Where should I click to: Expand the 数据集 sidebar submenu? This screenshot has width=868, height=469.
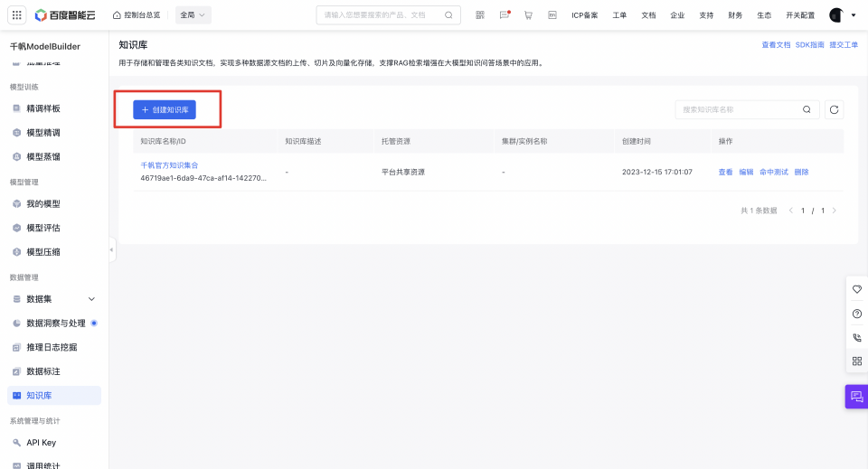[x=91, y=299]
